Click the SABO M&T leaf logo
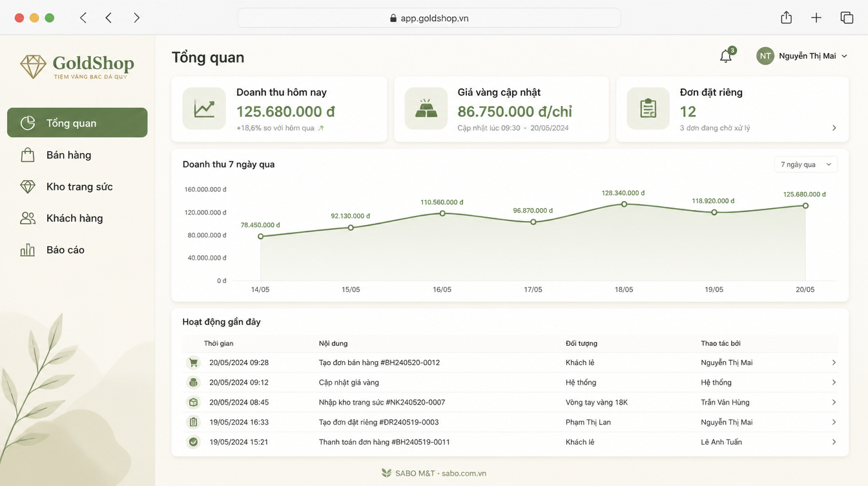 [386, 473]
